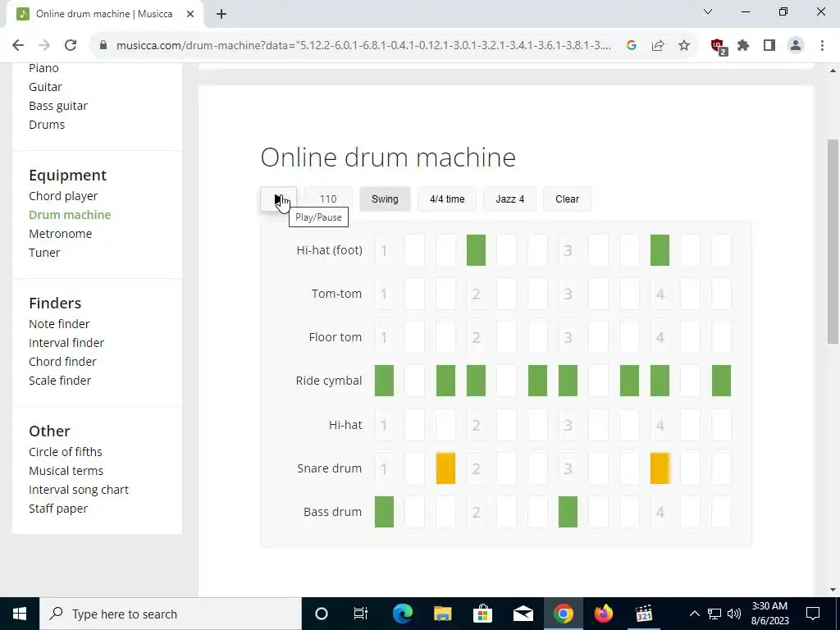The width and height of the screenshot is (840, 630).
Task: Open the Bass guitar sidebar link
Action: click(58, 106)
